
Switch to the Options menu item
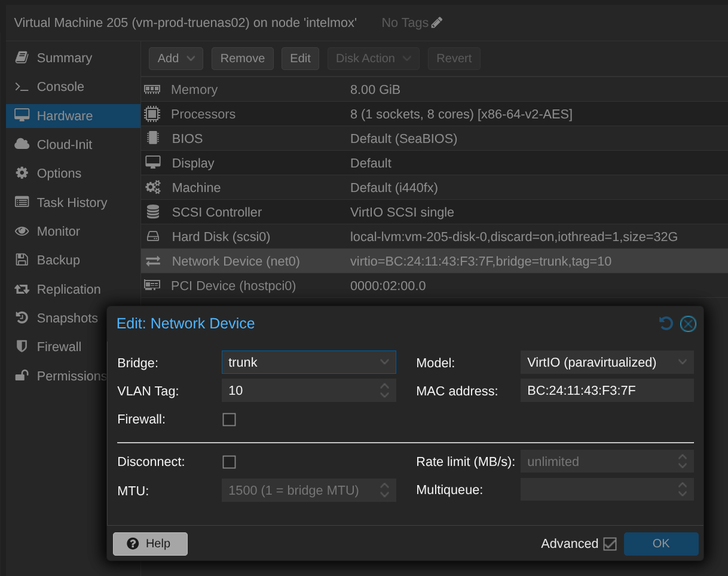(59, 173)
